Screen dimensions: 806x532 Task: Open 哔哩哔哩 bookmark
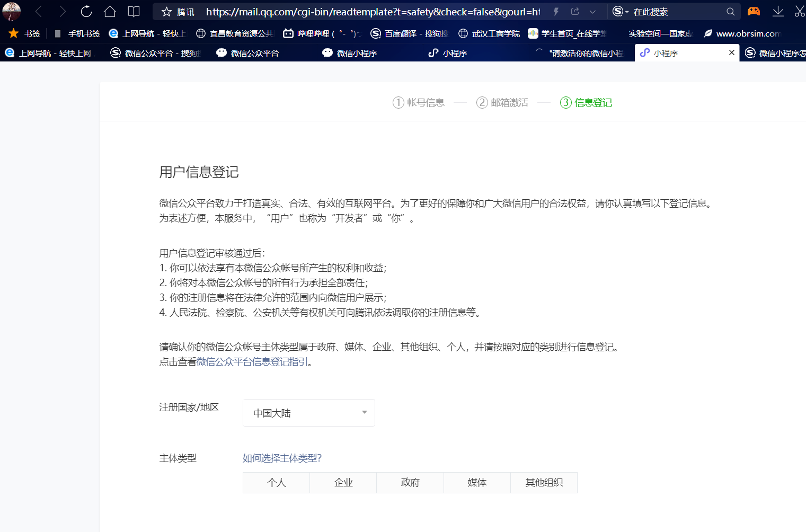(x=322, y=33)
